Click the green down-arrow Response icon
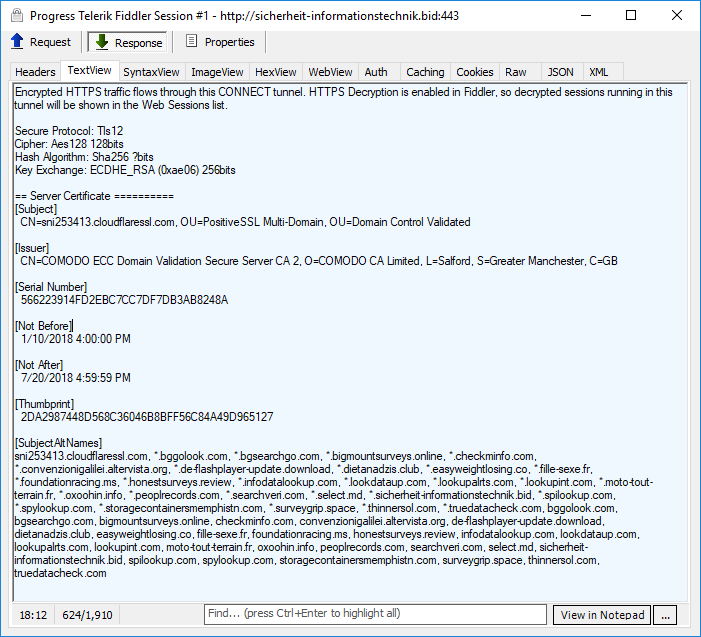Screen dimensions: 701x637 tap(102, 42)
